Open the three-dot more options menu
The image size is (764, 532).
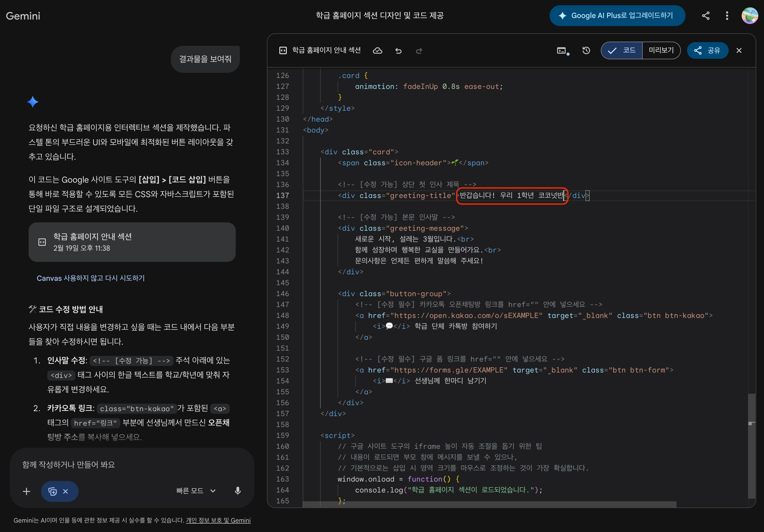[x=727, y=16]
